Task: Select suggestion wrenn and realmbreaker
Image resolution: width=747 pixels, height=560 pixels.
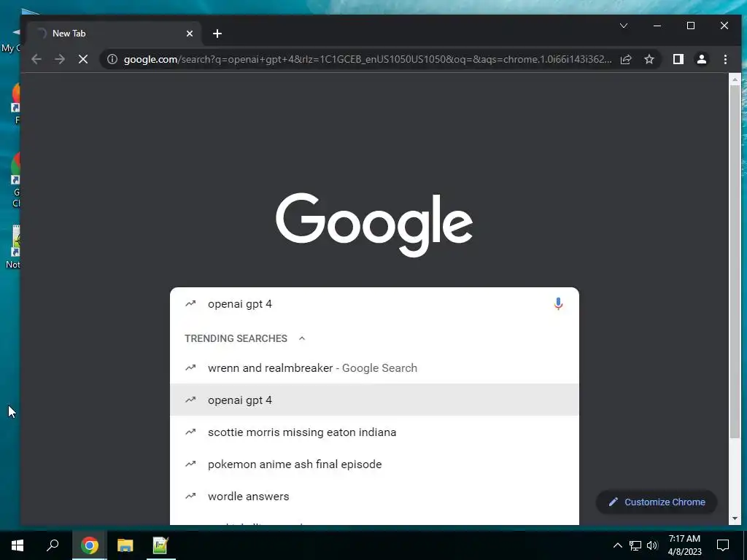Action: click(x=374, y=368)
